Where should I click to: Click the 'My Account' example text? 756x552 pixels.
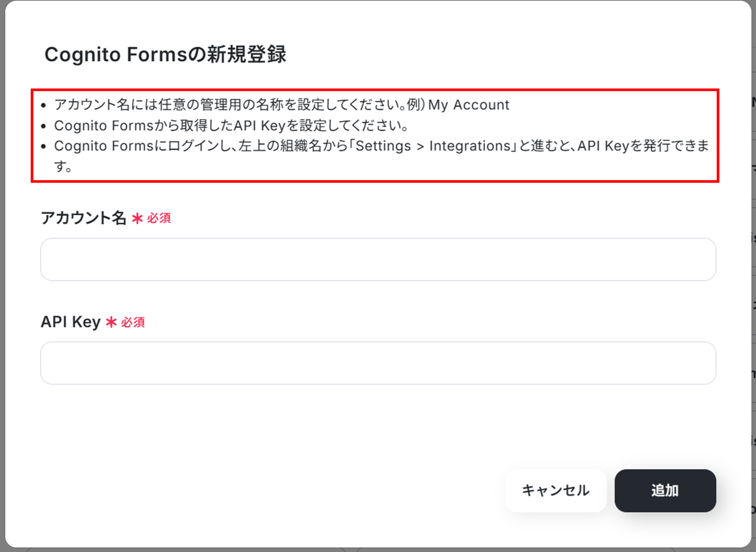coord(469,105)
